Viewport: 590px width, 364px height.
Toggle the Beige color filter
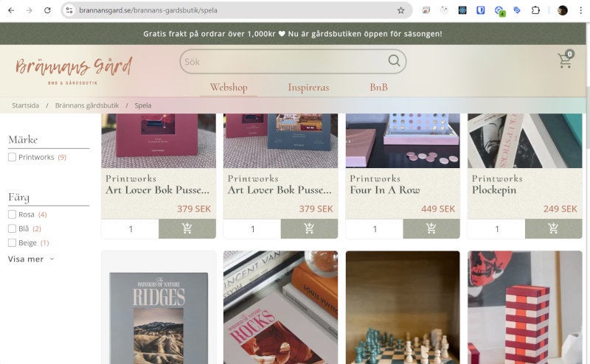13,242
